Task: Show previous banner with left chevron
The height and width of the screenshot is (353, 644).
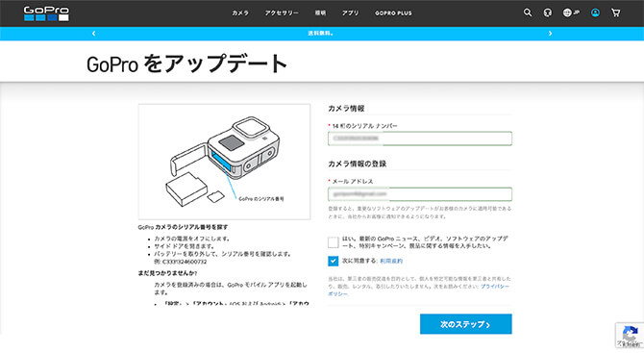Action: click(x=93, y=34)
